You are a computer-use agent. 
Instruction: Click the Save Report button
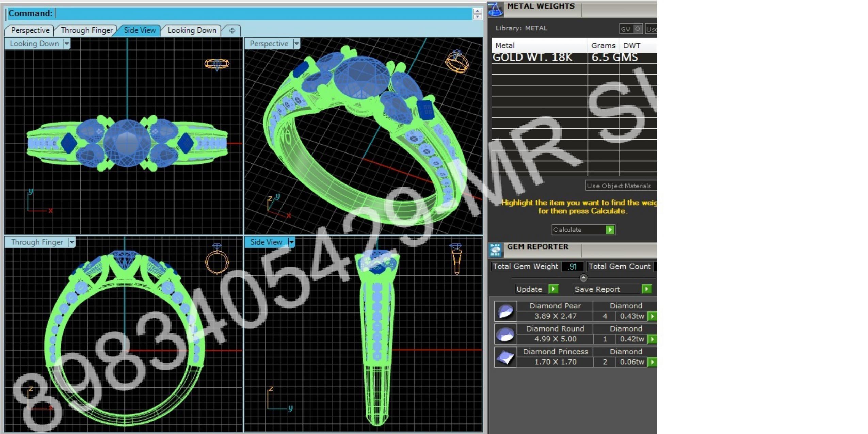point(612,289)
